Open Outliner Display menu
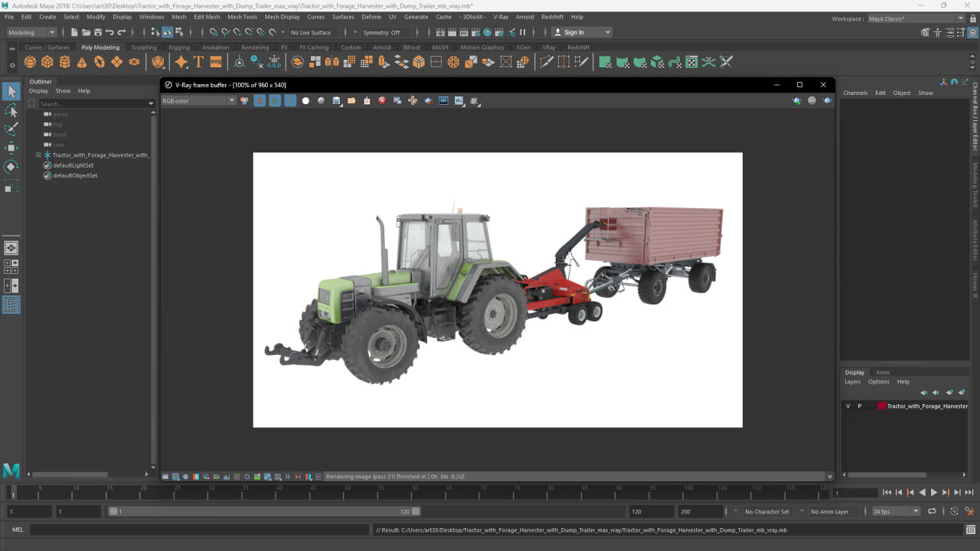This screenshot has width=980, height=551. (38, 91)
